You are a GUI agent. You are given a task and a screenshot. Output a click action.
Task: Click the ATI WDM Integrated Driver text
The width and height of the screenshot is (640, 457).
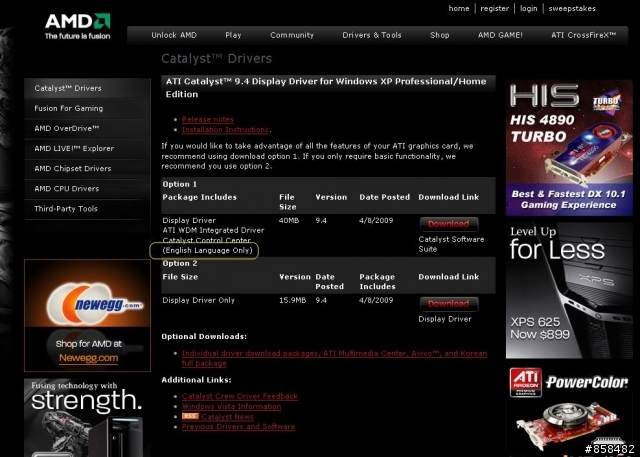click(x=213, y=230)
